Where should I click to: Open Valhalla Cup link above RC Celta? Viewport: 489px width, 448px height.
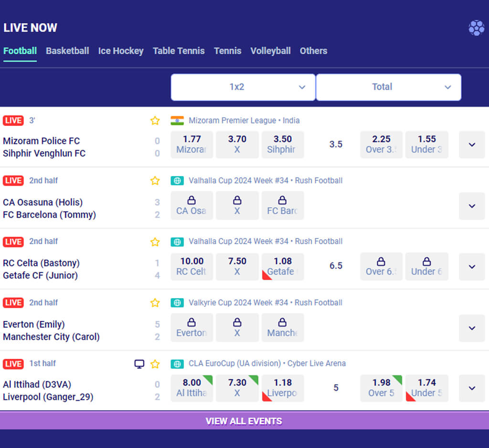tap(266, 241)
